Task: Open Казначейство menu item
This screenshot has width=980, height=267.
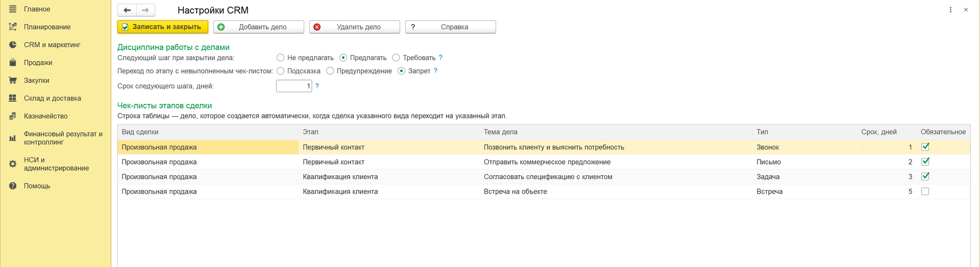Action: click(46, 116)
